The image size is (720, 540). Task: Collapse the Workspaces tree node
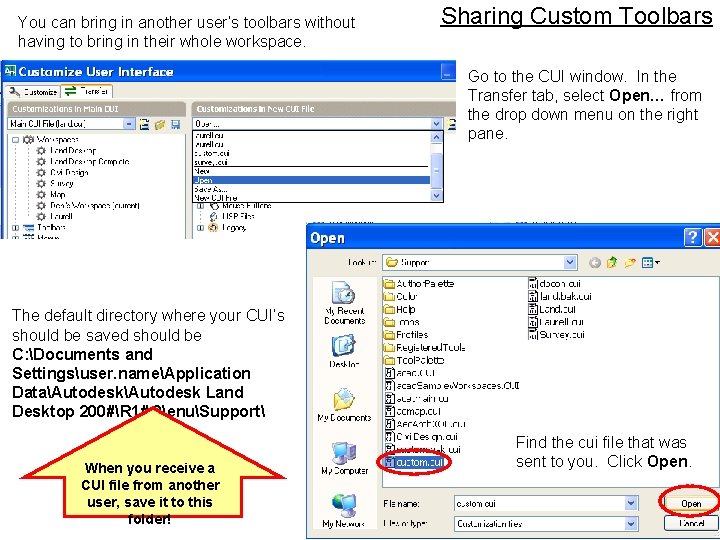(16, 140)
